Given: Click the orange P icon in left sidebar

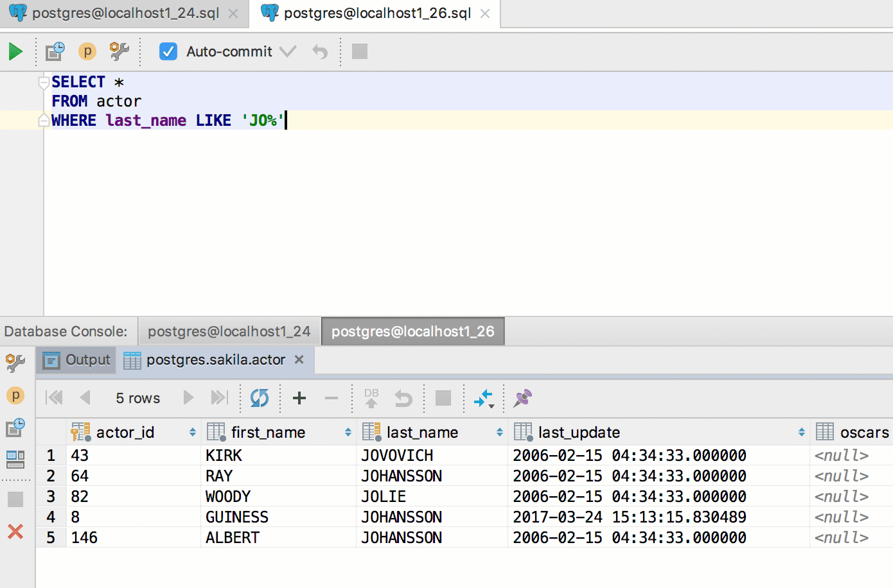Looking at the screenshot, I should (15, 395).
